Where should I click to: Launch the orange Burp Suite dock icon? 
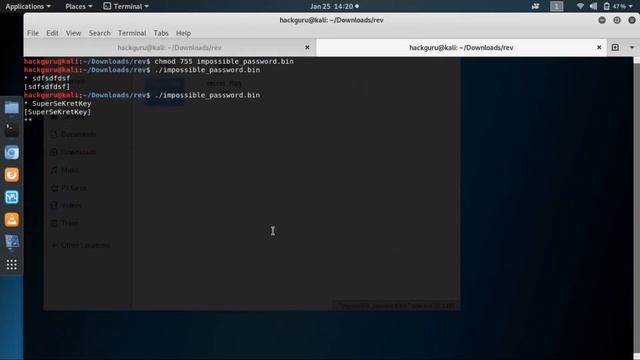(x=11, y=175)
